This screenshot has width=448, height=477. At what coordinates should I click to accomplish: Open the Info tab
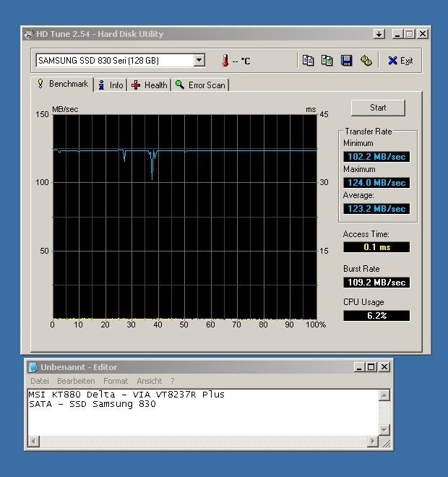pyautogui.click(x=111, y=85)
